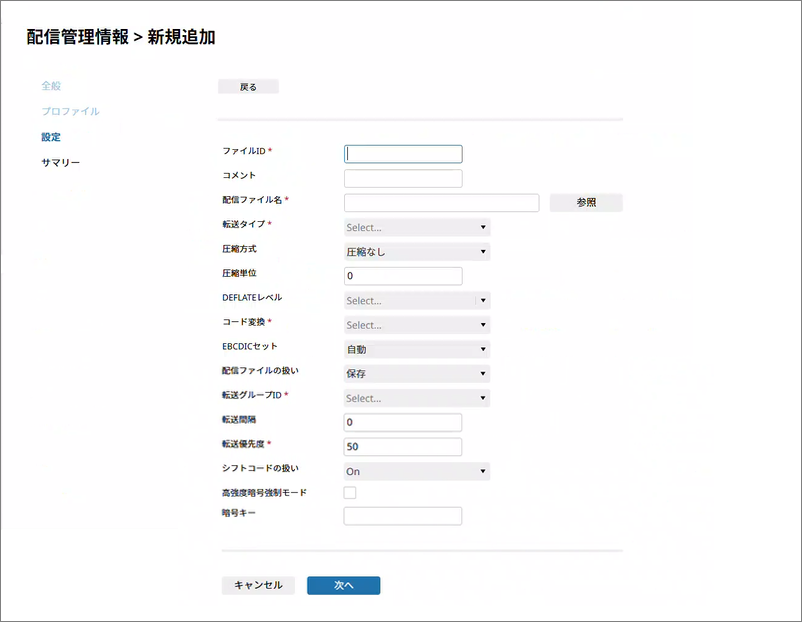802x622 pixels.
Task: Expand the 圧縮方式 dropdown
Action: pos(416,252)
